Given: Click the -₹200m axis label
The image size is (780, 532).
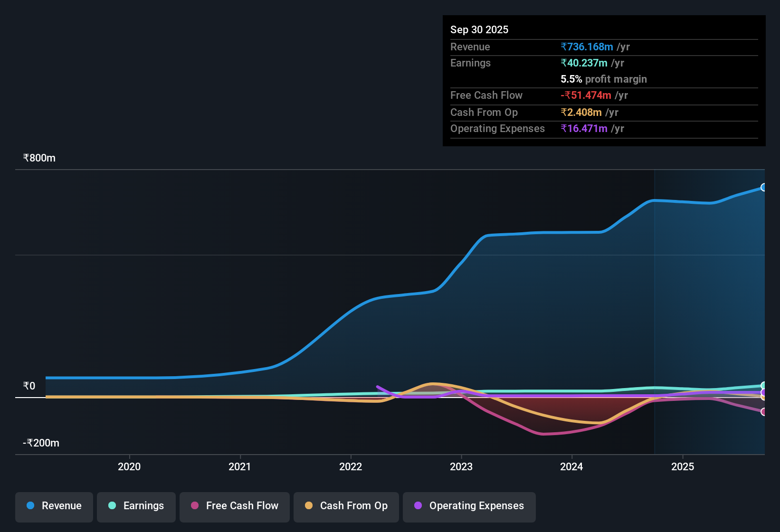Looking at the screenshot, I should pos(40,443).
